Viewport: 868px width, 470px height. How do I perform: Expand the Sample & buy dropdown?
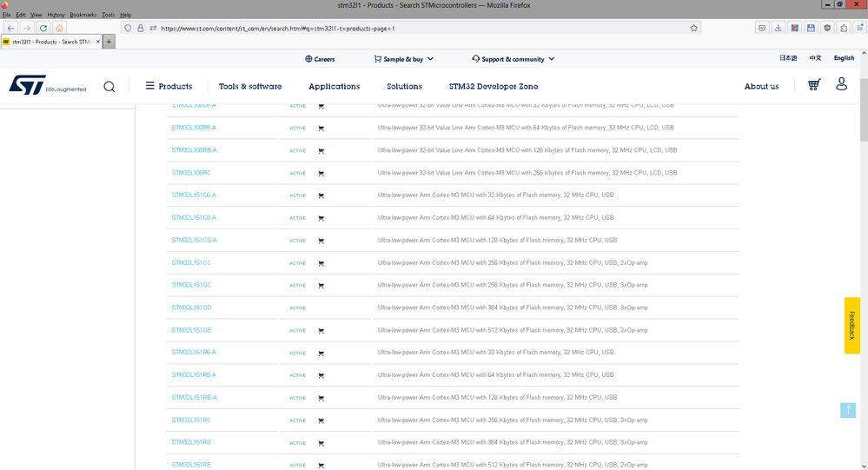[x=403, y=59]
